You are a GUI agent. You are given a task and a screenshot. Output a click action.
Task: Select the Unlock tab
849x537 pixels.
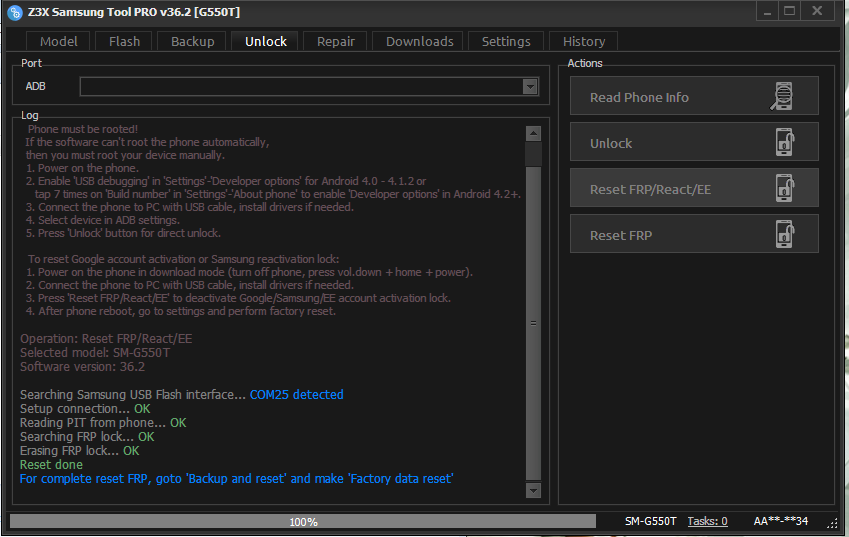point(265,41)
